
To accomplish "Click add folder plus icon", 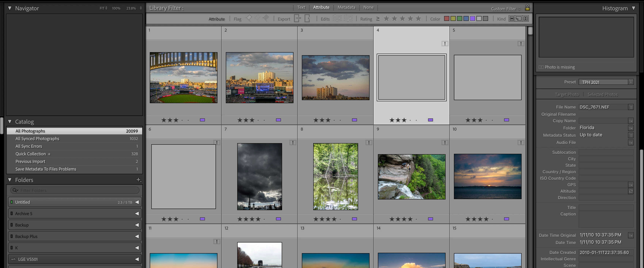I will click(139, 180).
